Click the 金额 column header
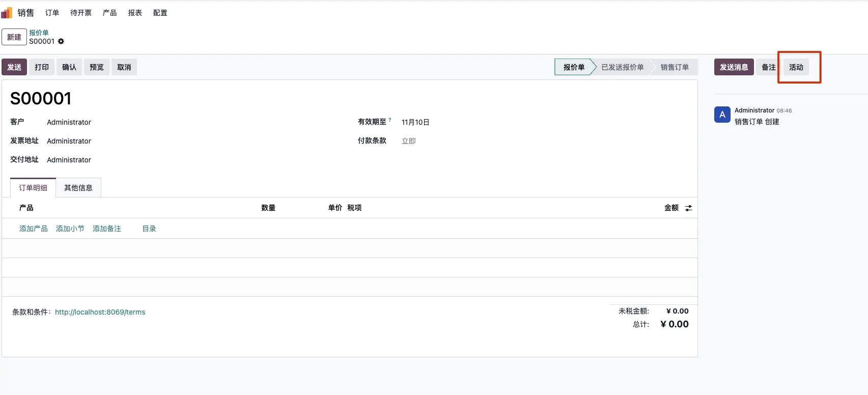 [x=671, y=208]
